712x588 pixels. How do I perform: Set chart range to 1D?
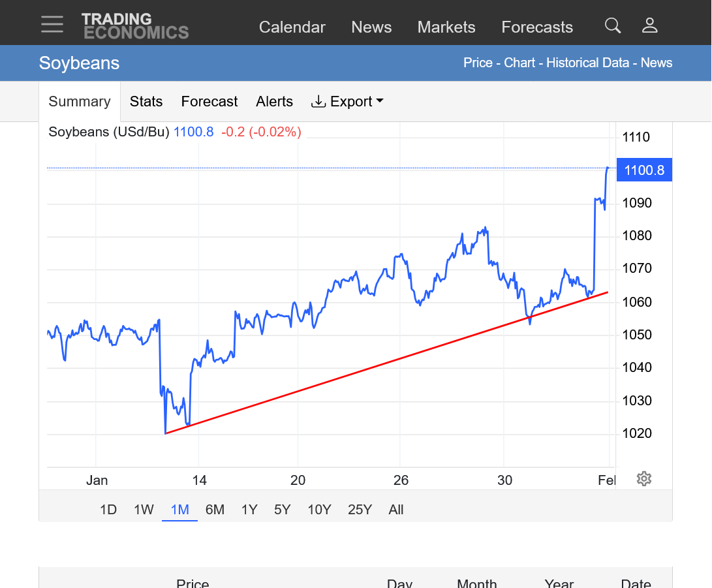[x=108, y=510]
